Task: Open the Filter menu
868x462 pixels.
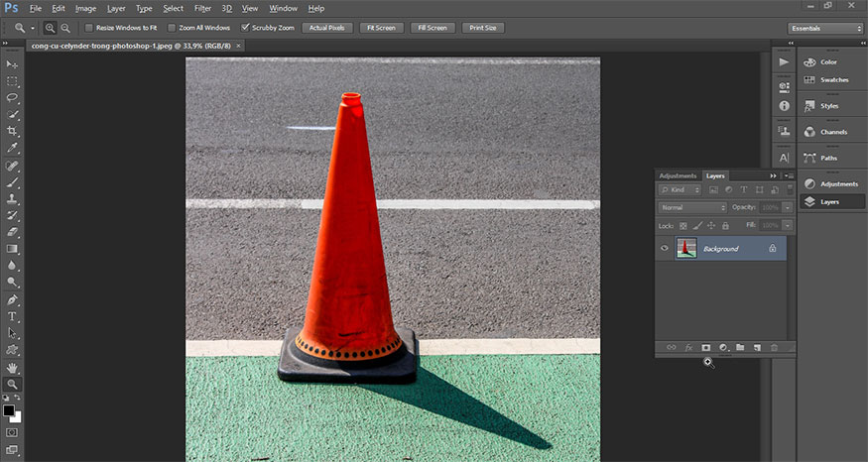Action: 202,8
